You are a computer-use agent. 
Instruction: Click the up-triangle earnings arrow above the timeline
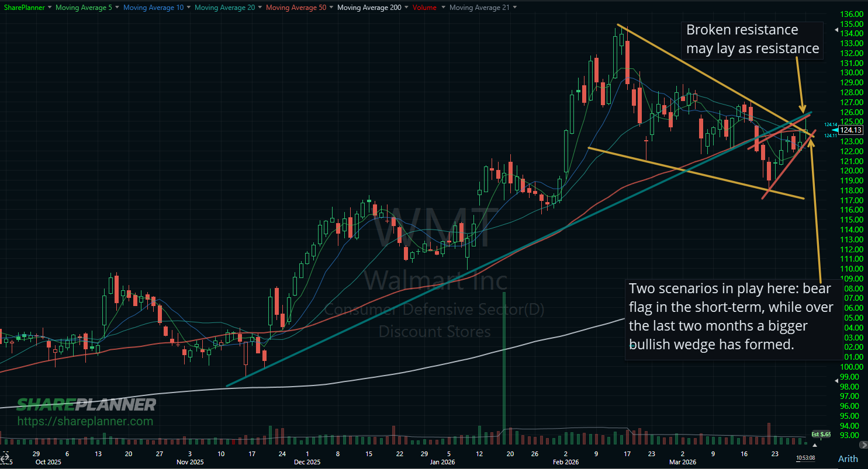pyautogui.click(x=815, y=445)
